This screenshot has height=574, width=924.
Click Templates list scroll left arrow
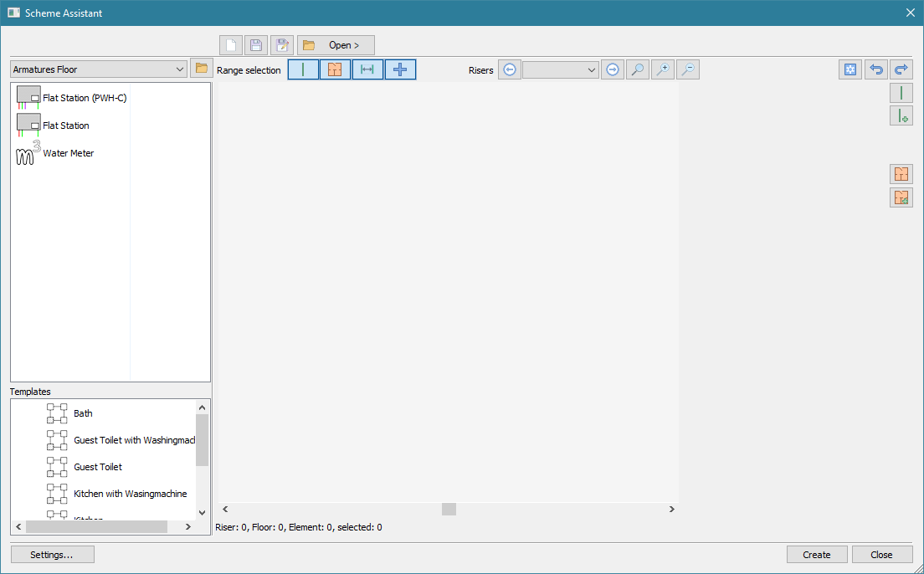pyautogui.click(x=18, y=527)
